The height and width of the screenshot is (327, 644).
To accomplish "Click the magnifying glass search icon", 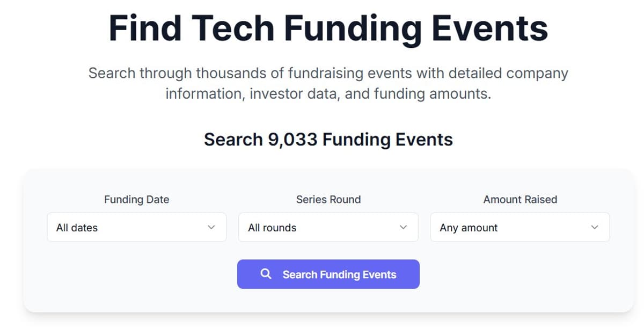I will click(x=266, y=274).
